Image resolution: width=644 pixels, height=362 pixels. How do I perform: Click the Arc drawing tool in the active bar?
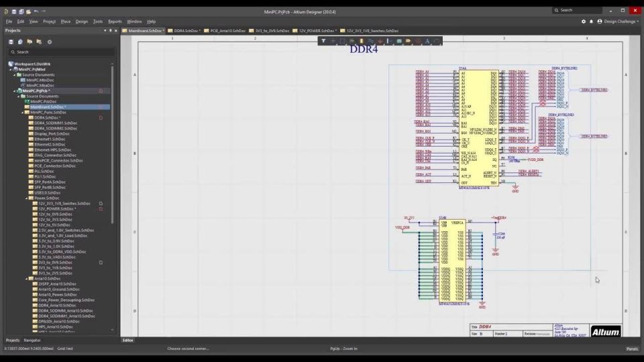click(437, 41)
